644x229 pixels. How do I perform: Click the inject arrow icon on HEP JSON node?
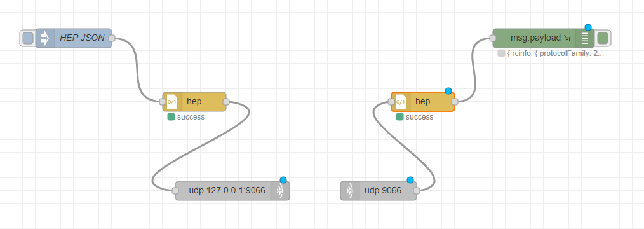[44, 38]
